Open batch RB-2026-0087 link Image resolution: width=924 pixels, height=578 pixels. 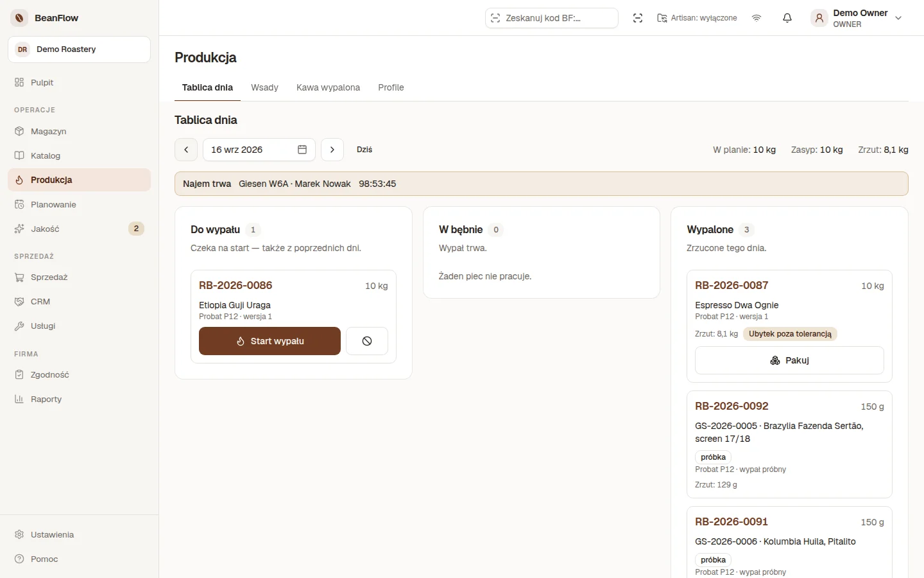tap(732, 285)
